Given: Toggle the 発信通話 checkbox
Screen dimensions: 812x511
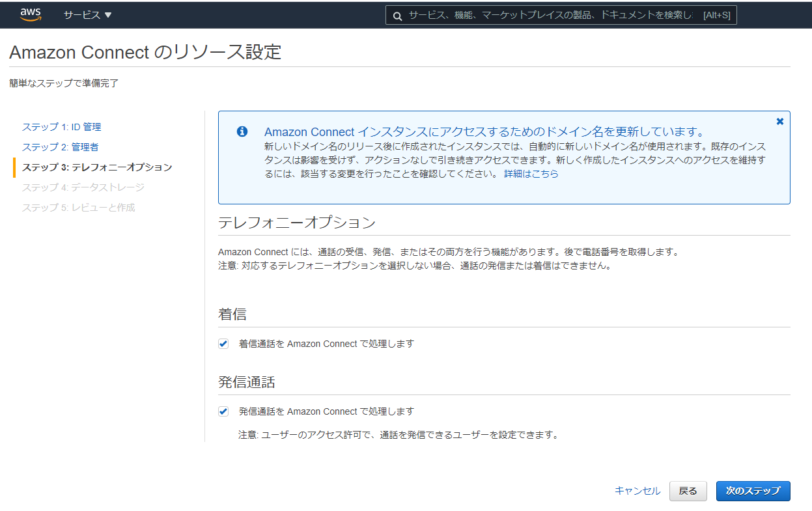Looking at the screenshot, I should 223,411.
